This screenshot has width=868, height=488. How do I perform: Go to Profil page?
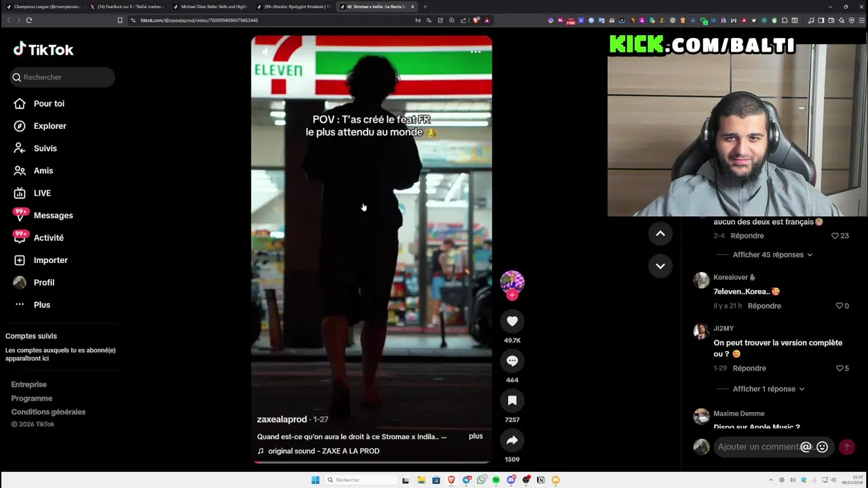[x=44, y=283]
